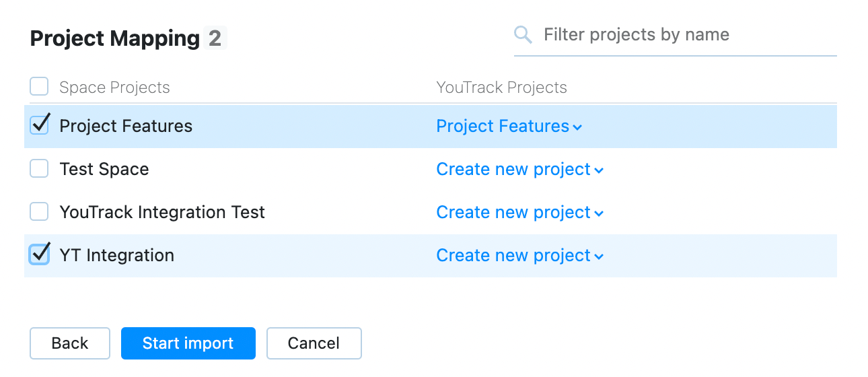Check the YouTrack Integration Test checkbox
868x377 pixels.
(39, 212)
